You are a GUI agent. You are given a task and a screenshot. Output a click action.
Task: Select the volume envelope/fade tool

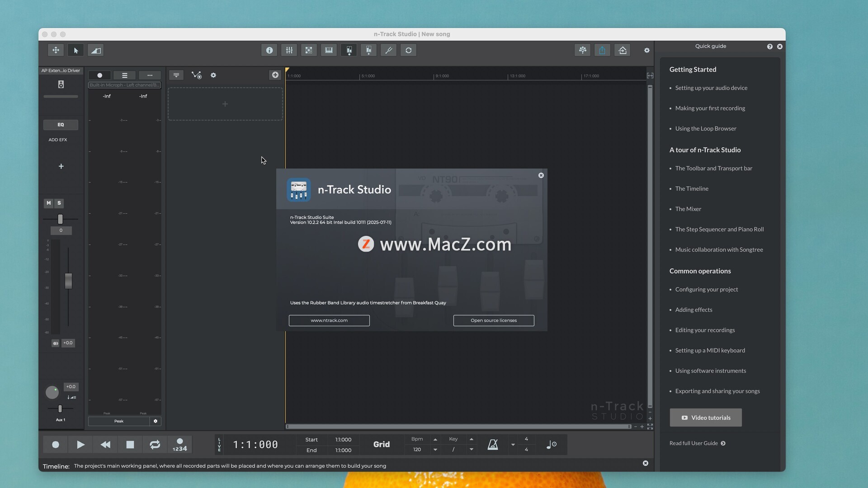click(x=96, y=50)
